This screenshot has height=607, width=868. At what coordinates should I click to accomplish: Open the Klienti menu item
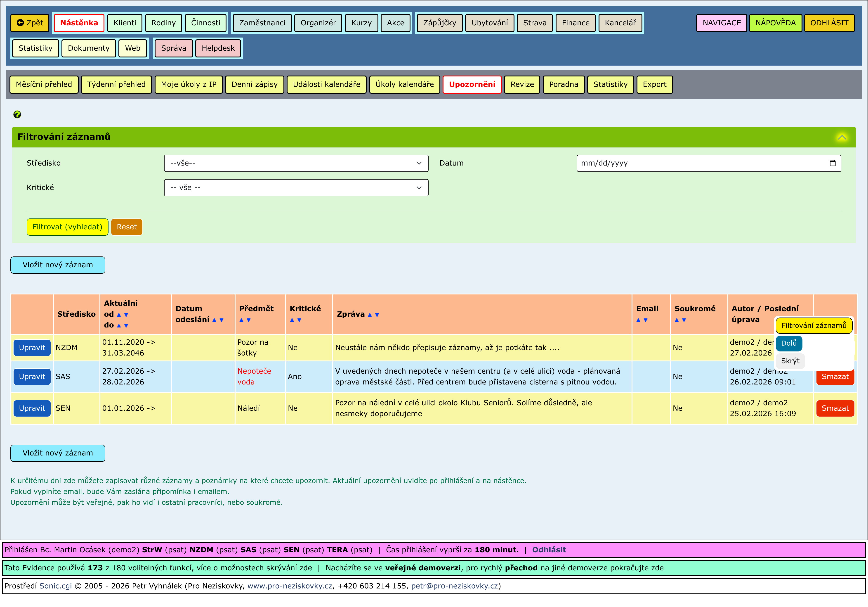point(124,23)
